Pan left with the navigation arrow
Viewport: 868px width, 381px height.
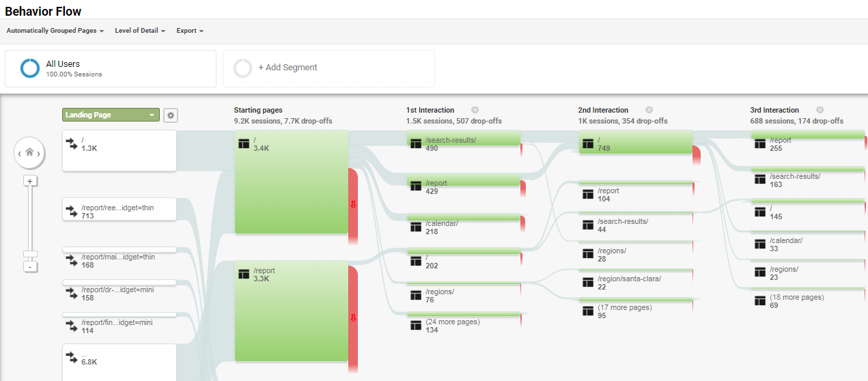click(19, 153)
